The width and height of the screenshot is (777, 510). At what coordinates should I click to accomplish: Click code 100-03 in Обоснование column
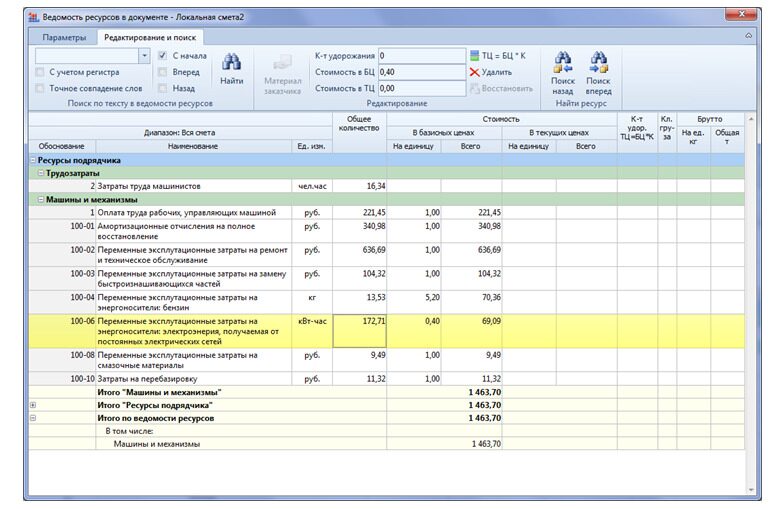82,274
